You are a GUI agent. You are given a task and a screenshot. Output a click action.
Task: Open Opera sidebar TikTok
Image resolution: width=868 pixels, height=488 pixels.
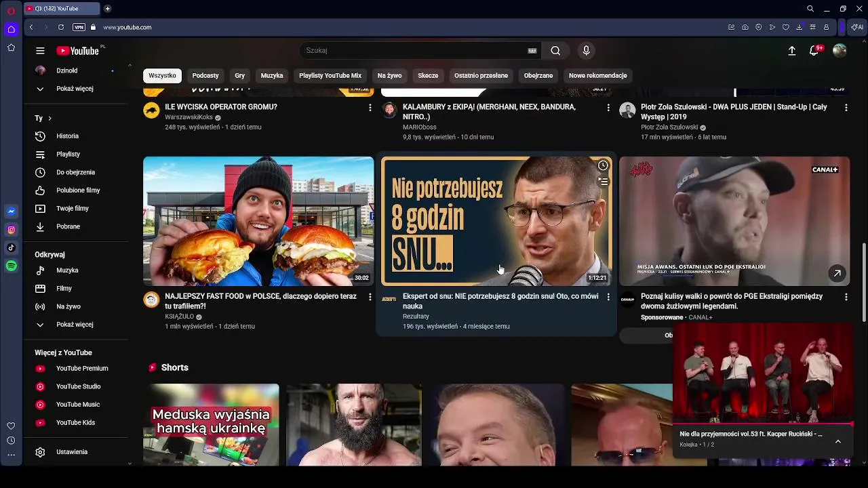click(x=11, y=248)
